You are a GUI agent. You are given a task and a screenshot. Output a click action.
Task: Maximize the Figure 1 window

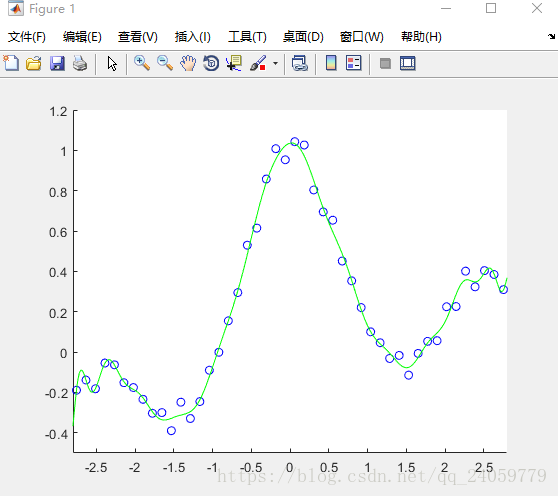coord(491,8)
